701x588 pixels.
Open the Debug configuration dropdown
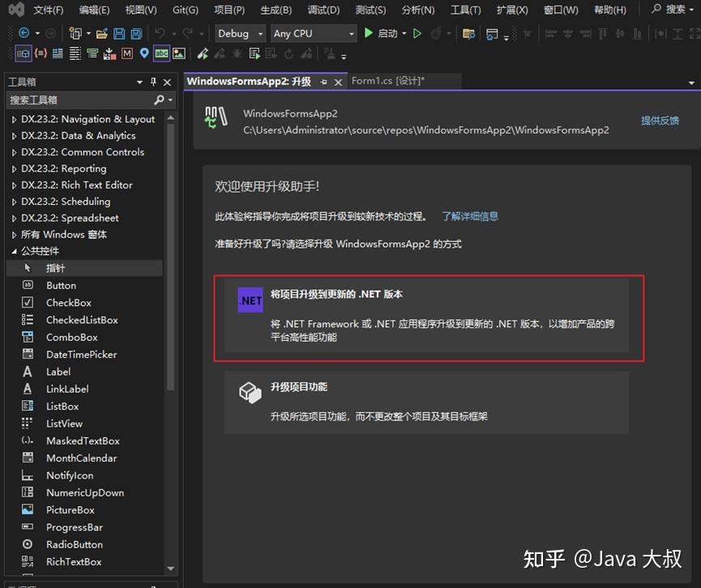pos(259,33)
